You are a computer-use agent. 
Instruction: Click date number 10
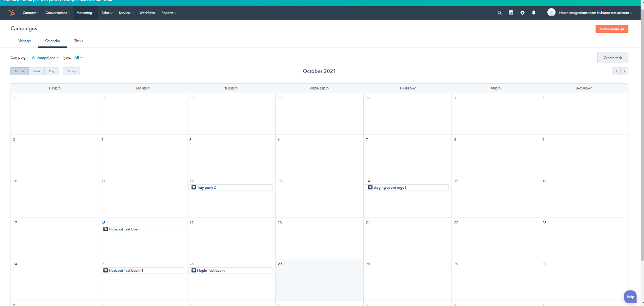(15, 181)
